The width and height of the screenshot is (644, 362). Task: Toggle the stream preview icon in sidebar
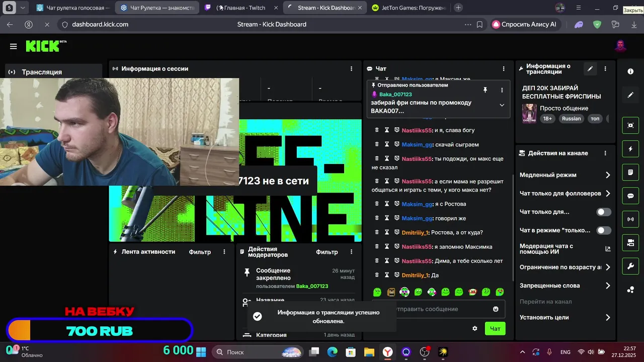pos(630,125)
